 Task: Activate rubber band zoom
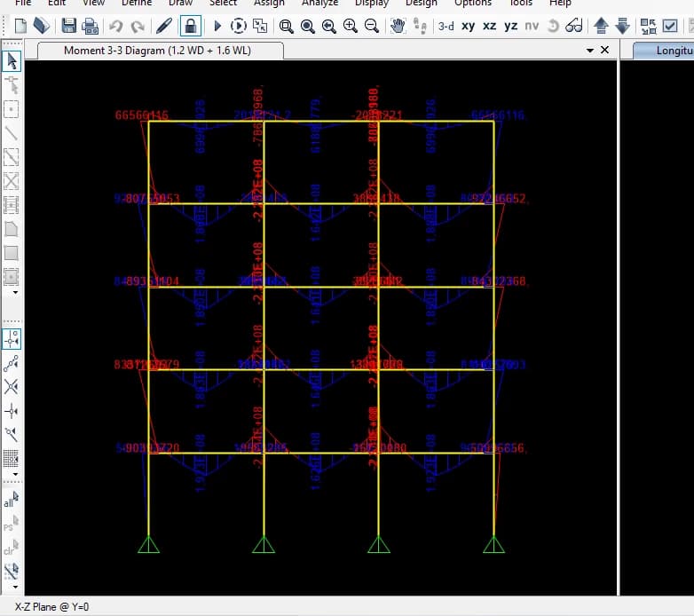[x=286, y=26]
